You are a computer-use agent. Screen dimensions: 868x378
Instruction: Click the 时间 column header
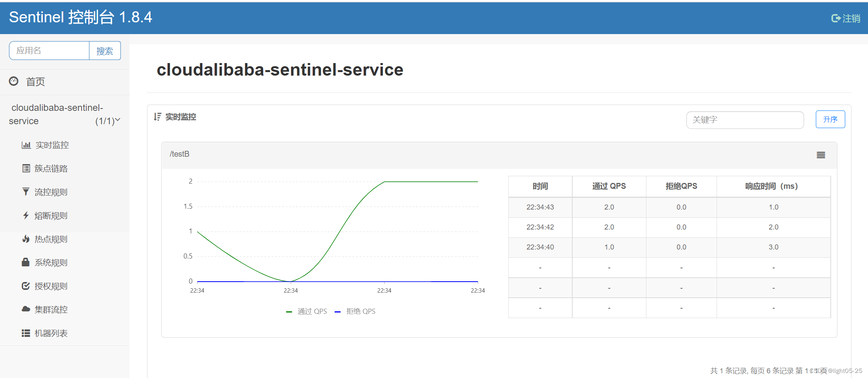540,186
